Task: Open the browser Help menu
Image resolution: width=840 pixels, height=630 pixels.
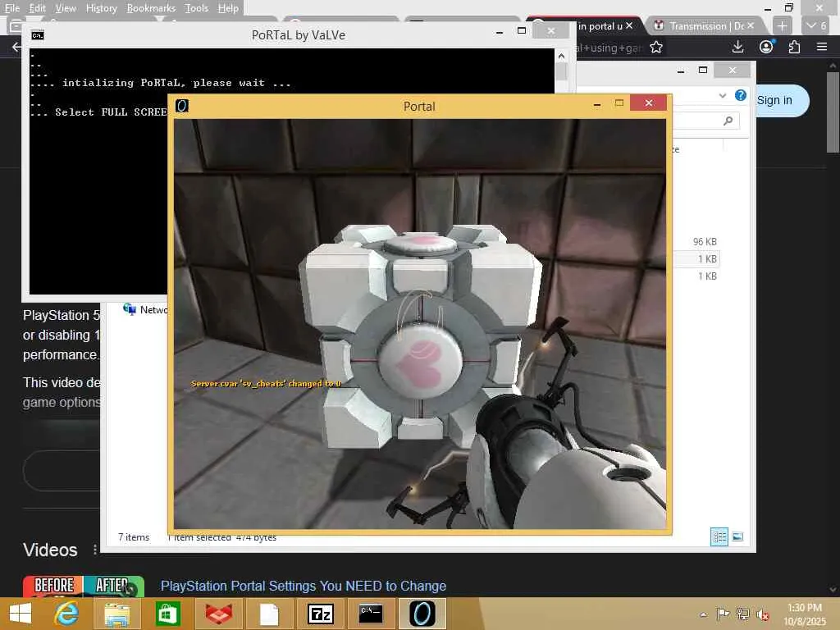Action: [x=228, y=8]
